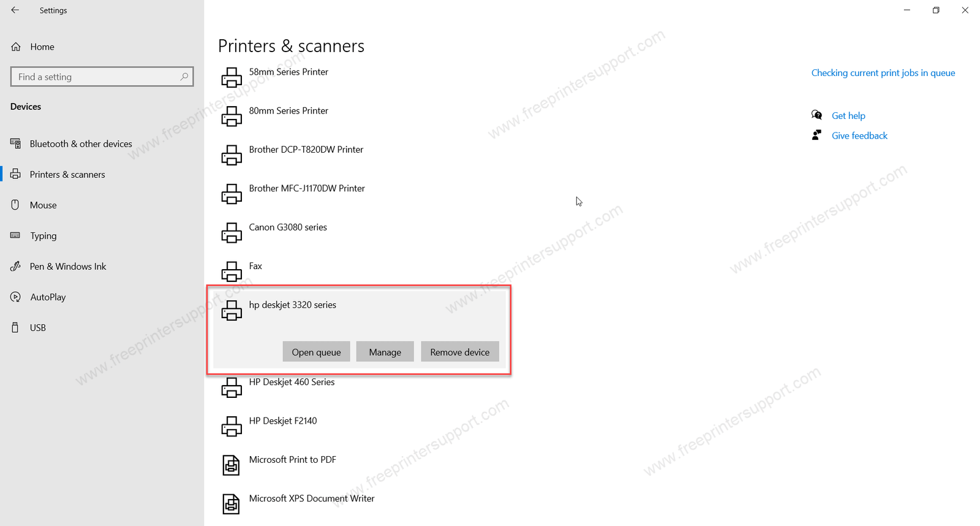Select Brother MFC-J1170DW Printer text
Screen dimensions: 980x526
coord(307,188)
